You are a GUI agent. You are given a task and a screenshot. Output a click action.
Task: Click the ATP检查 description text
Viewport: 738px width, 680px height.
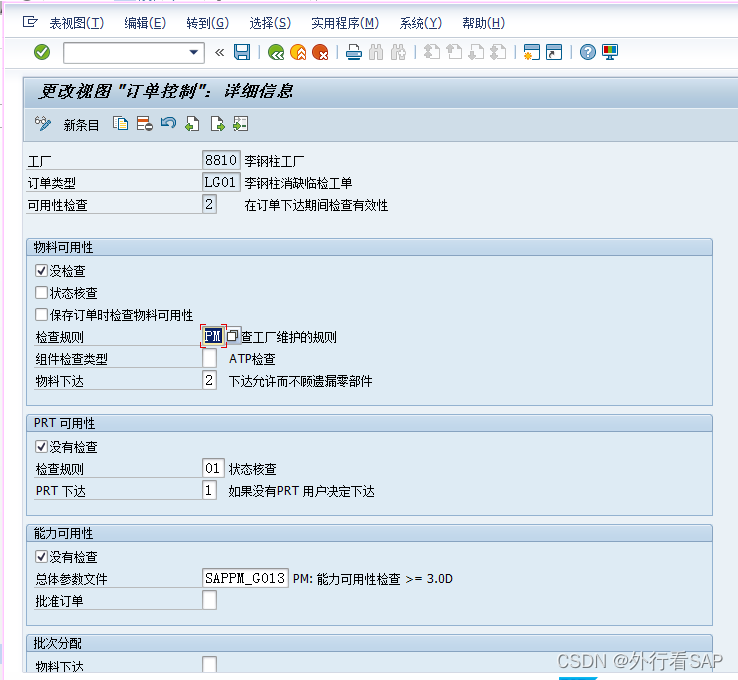coord(252,359)
